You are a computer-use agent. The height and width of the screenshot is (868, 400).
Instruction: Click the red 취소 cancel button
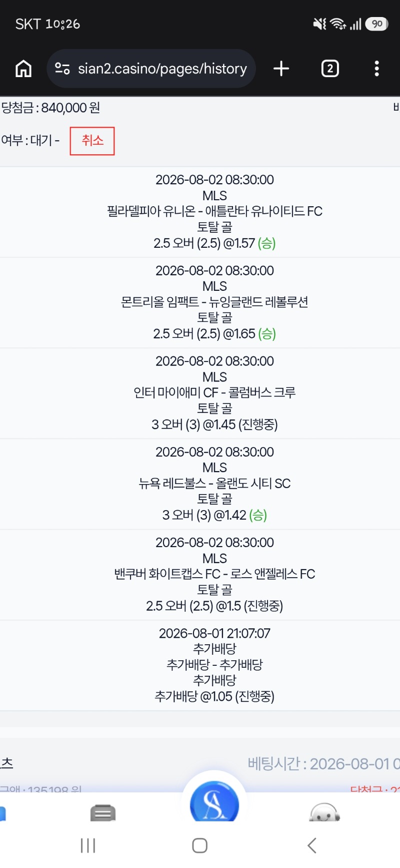click(92, 141)
